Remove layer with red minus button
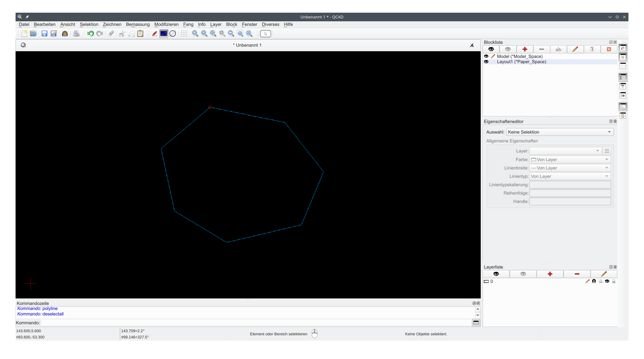Image resolution: width=644 pixels, height=359 pixels. (x=577, y=274)
